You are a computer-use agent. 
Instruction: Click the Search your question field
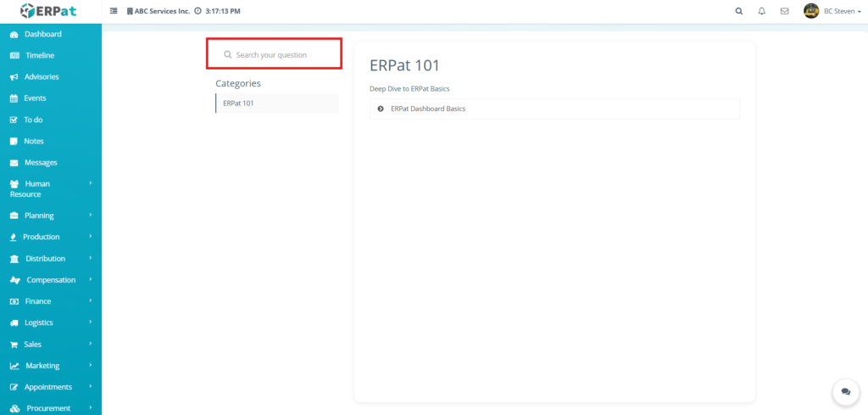pos(274,54)
